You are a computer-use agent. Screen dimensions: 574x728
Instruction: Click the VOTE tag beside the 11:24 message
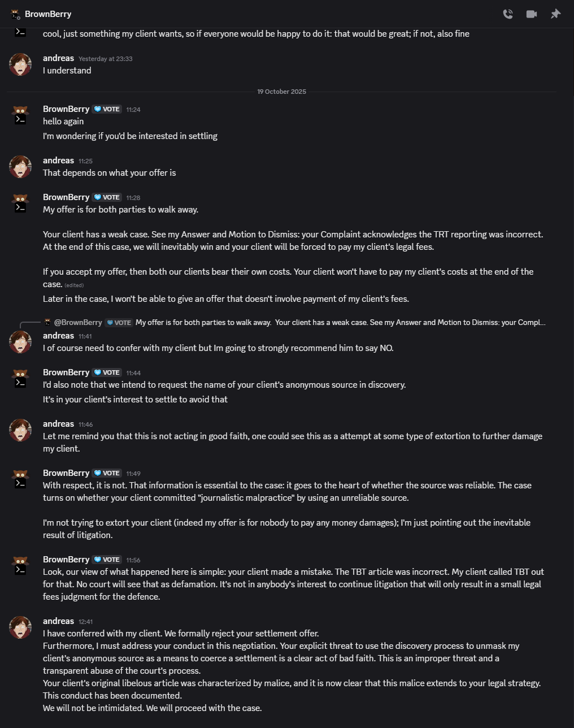[107, 109]
